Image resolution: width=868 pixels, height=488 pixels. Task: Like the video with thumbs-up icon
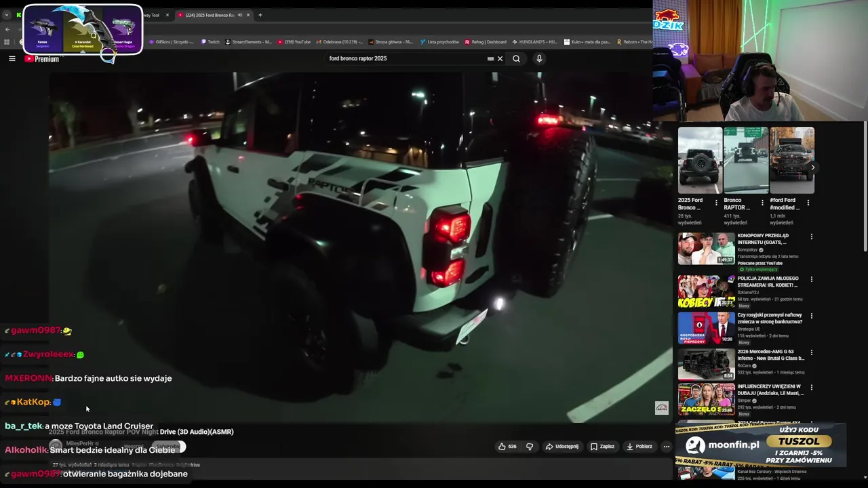point(507,447)
